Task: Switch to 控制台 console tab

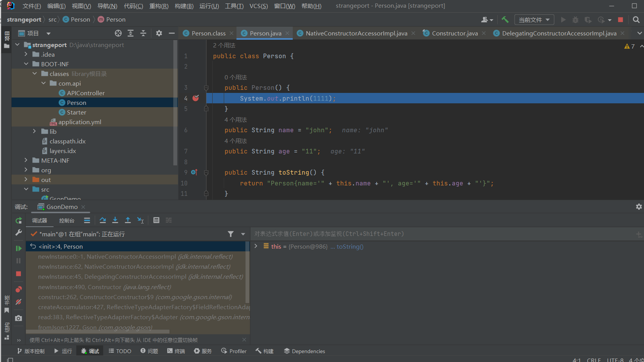Action: point(67,221)
